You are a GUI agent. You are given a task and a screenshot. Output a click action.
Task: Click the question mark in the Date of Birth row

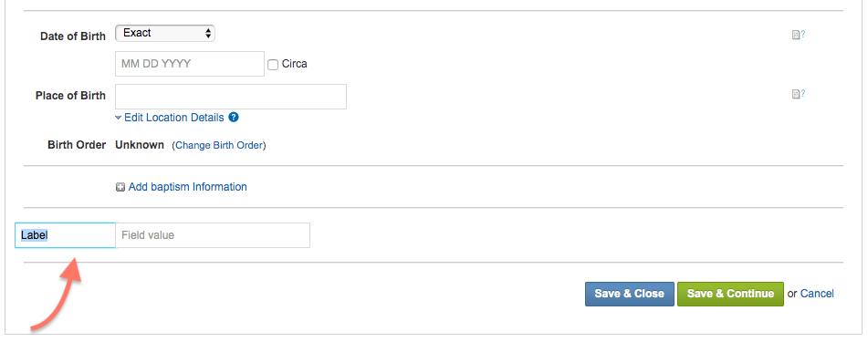point(803,34)
